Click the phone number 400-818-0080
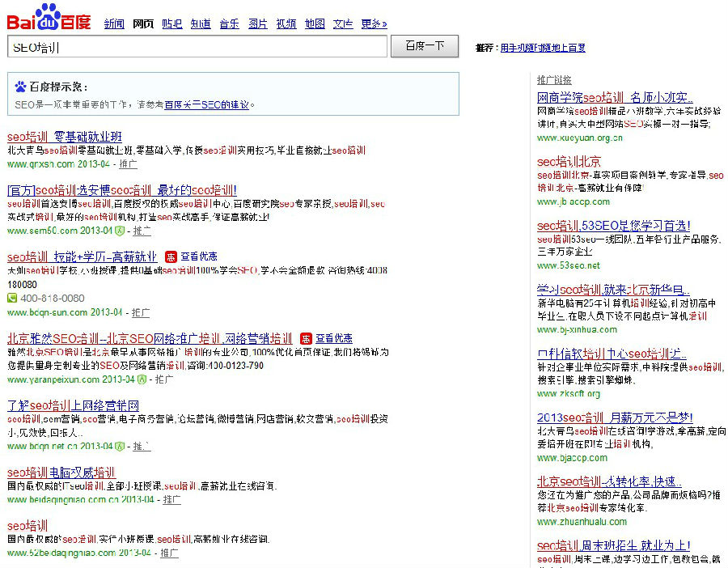The image size is (728, 568). point(53,299)
